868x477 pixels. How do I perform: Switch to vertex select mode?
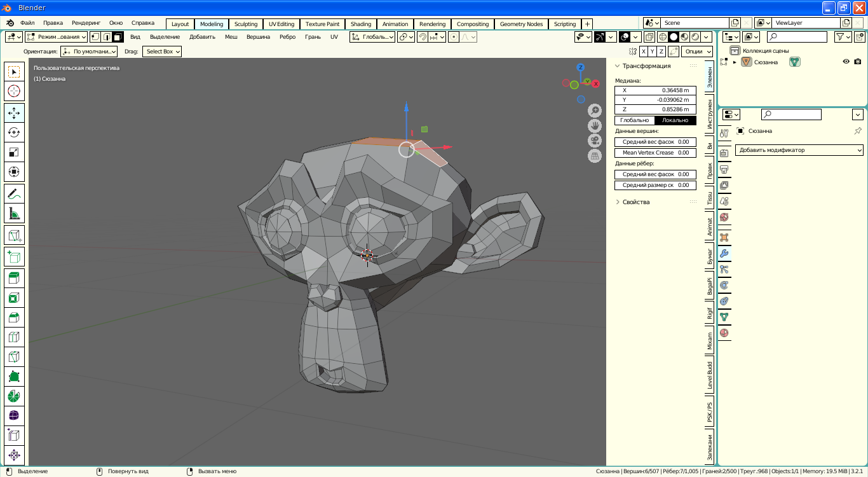tap(95, 37)
